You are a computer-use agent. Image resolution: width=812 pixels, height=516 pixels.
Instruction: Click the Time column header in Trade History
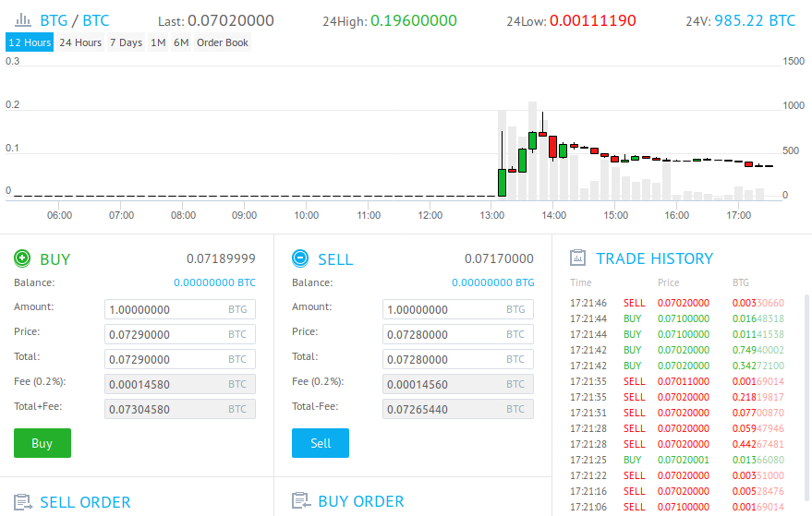580,282
